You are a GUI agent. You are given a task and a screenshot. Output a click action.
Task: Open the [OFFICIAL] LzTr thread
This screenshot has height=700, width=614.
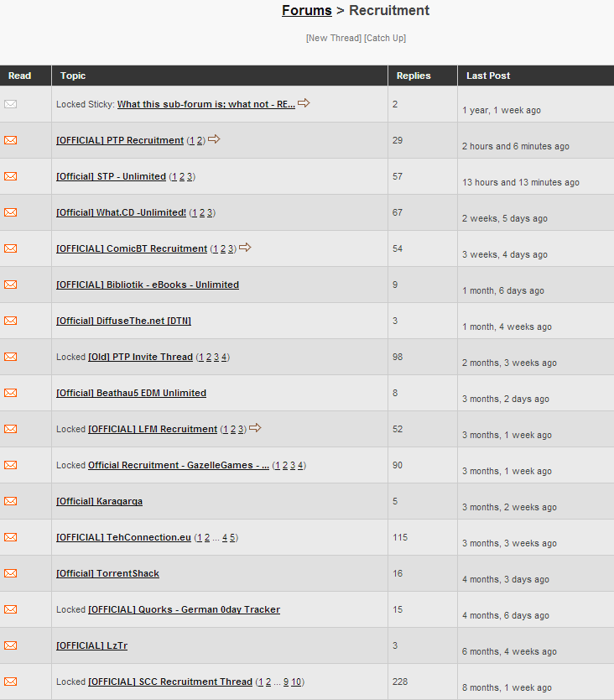pyautogui.click(x=92, y=646)
